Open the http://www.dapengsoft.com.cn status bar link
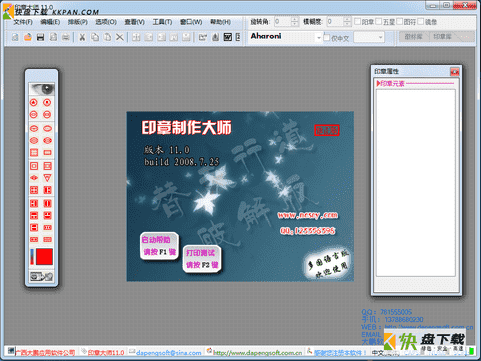 pos(258,352)
